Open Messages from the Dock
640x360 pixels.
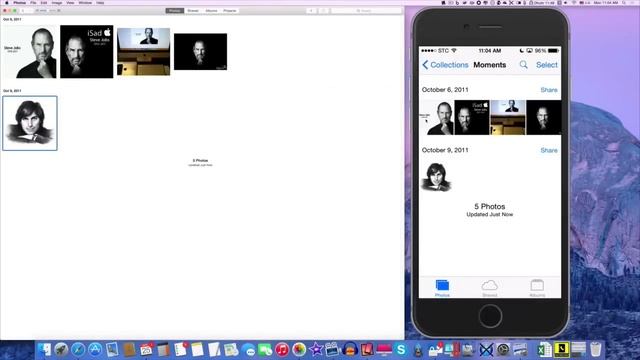tap(249, 351)
